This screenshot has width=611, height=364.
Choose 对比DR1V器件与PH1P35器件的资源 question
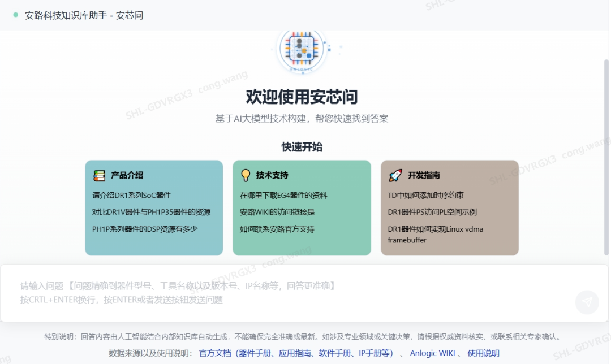pyautogui.click(x=151, y=213)
